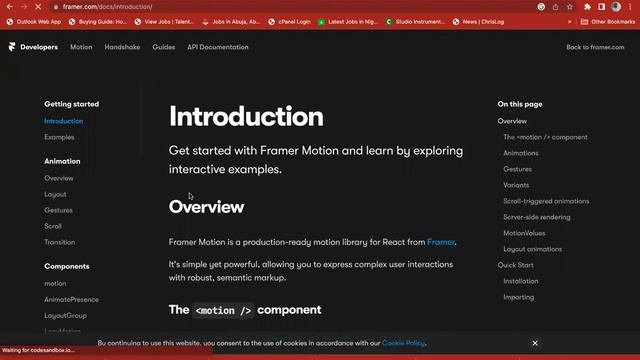
Task: Open the Guides nav item
Action: tap(164, 47)
